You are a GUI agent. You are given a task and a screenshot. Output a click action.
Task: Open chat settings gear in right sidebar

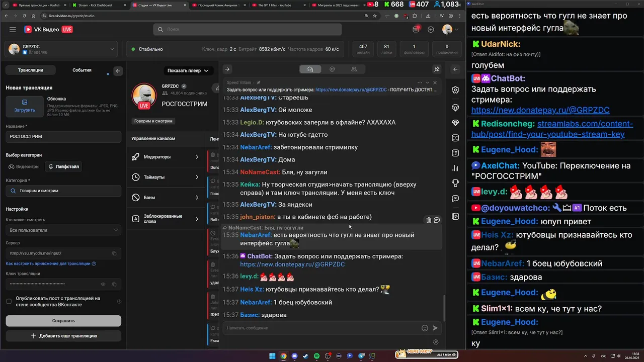[x=455, y=89]
